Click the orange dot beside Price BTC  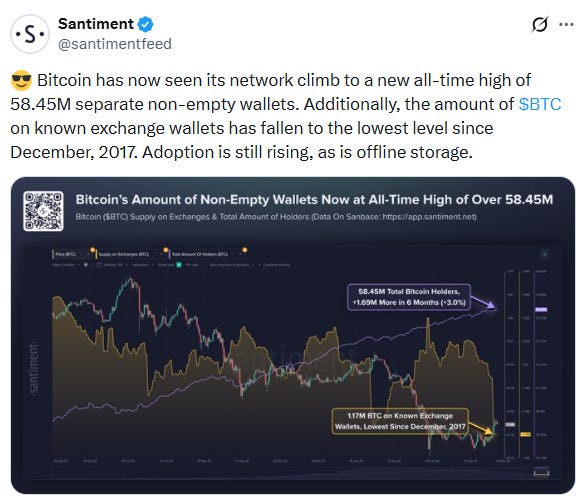coord(92,250)
